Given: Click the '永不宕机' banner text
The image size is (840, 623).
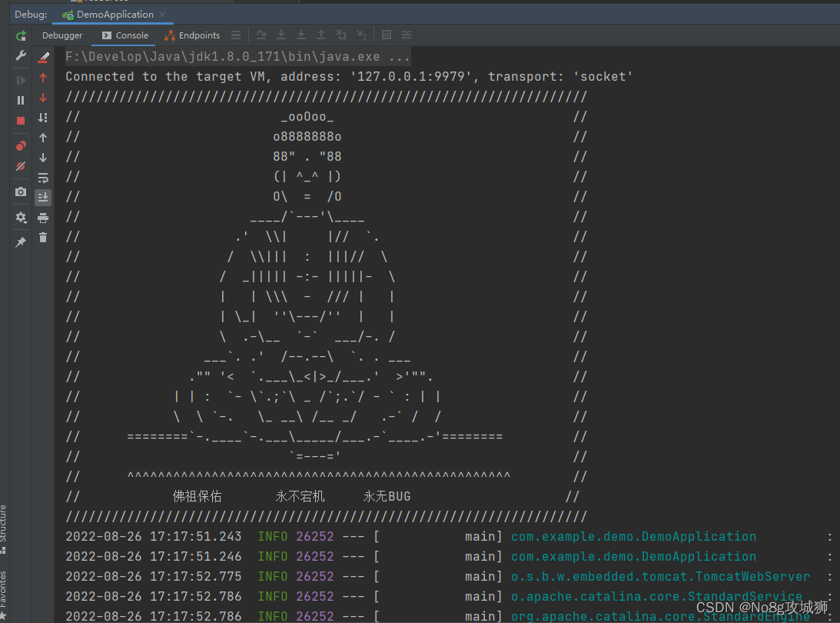Looking at the screenshot, I should pos(300,496).
